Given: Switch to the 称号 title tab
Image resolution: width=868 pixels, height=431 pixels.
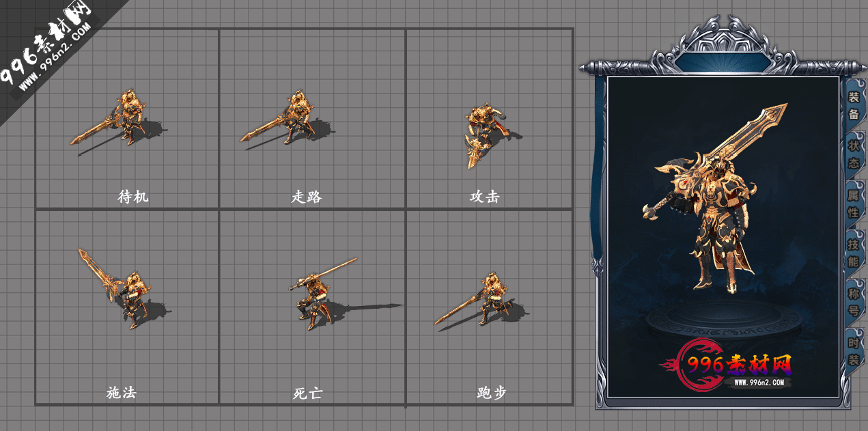Looking at the screenshot, I should [x=854, y=302].
